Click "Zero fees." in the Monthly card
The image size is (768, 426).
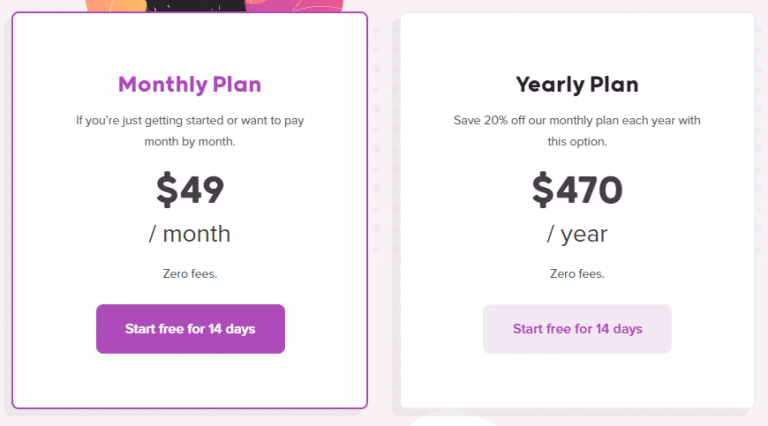click(190, 273)
